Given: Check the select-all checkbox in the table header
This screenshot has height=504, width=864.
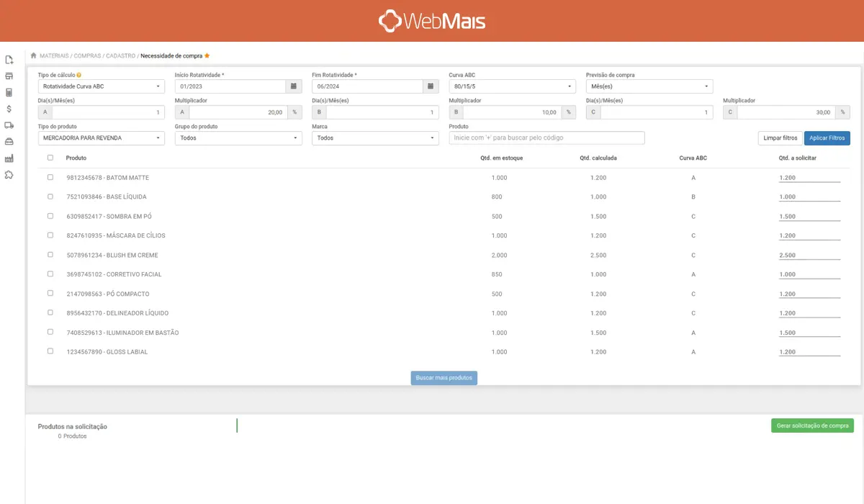Looking at the screenshot, I should [50, 158].
